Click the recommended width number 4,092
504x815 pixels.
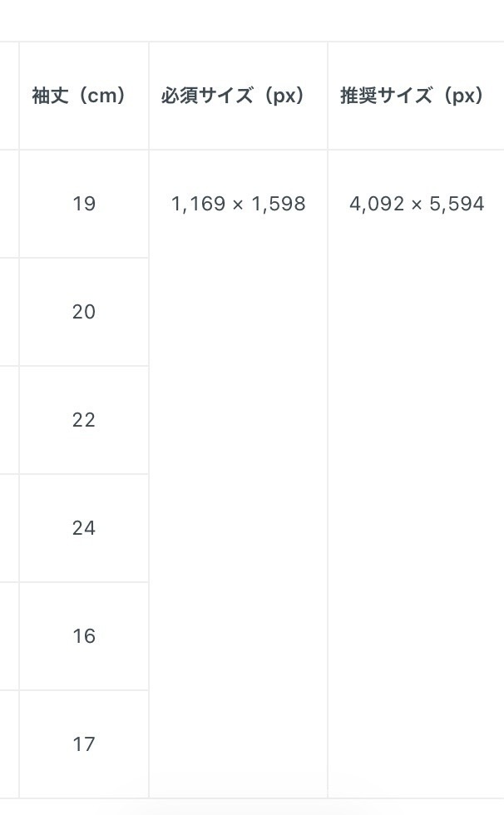click(377, 204)
